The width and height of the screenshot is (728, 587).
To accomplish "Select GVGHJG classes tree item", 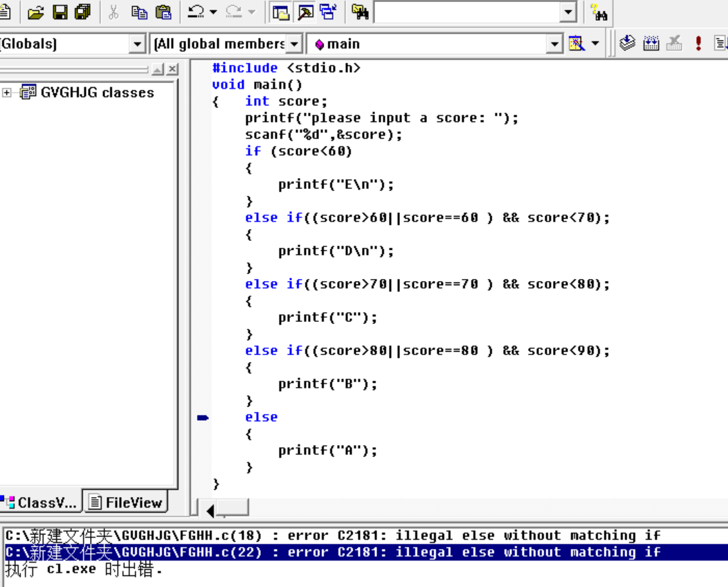I will [x=97, y=93].
